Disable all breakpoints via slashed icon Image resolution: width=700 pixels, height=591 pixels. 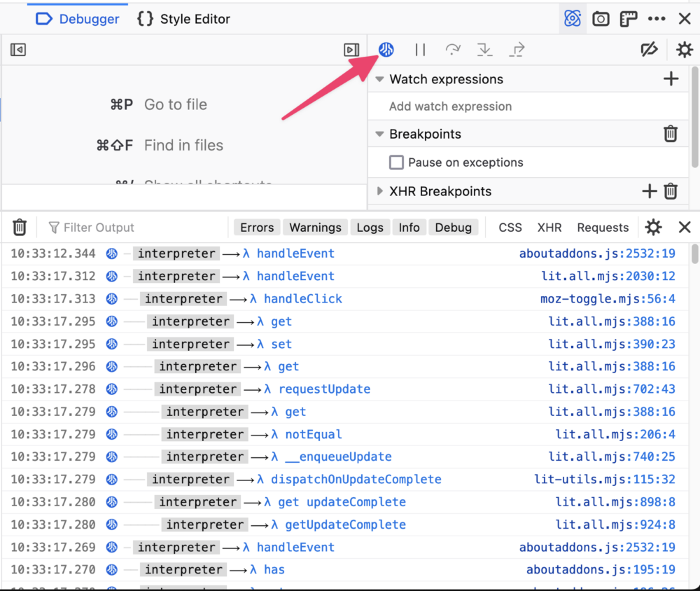click(x=650, y=50)
